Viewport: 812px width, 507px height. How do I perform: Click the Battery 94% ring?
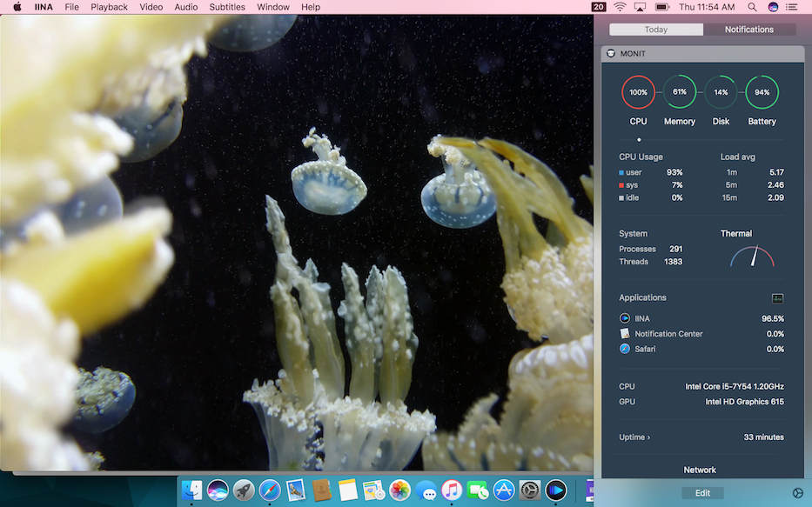pyautogui.click(x=762, y=92)
